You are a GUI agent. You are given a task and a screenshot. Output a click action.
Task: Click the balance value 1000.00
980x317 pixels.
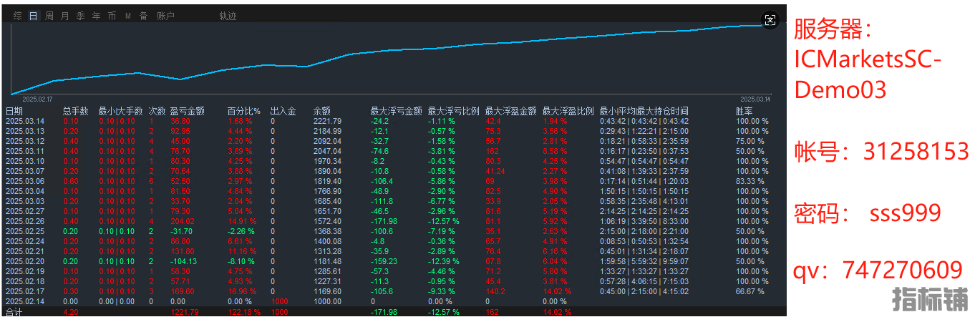[326, 301]
